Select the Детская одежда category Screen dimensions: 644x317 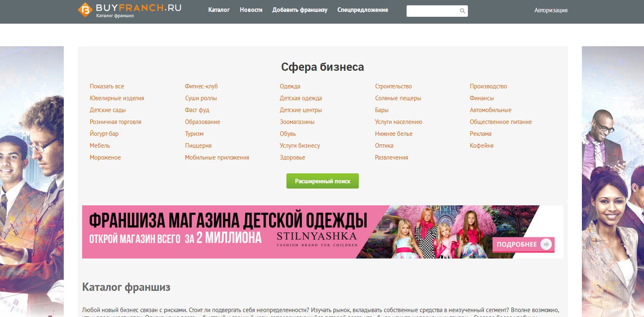click(301, 98)
